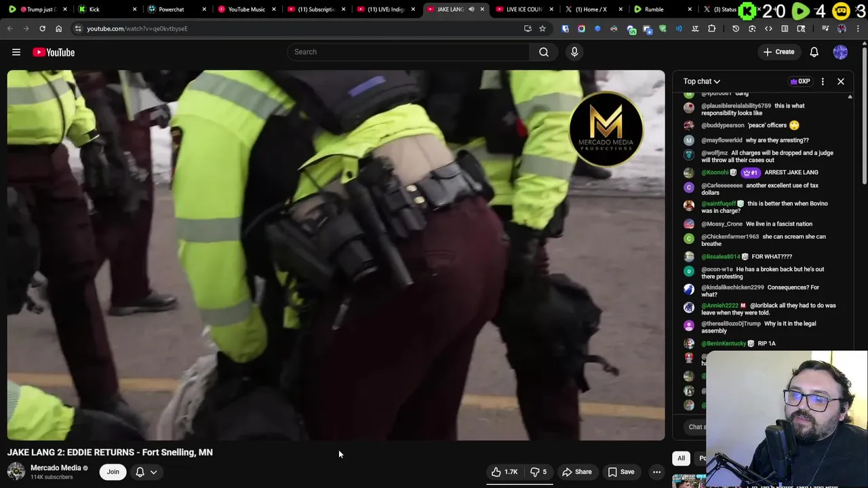Viewport: 868px width, 488px height.
Task: Bookmark this page with the star
Action: 542,28
